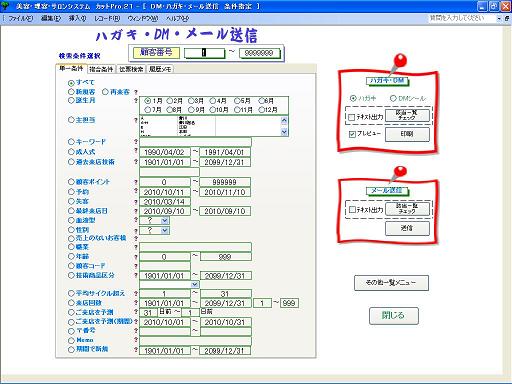512x384 pixels.
Task: Click the help question mark beside 年齢
Action: (136, 256)
